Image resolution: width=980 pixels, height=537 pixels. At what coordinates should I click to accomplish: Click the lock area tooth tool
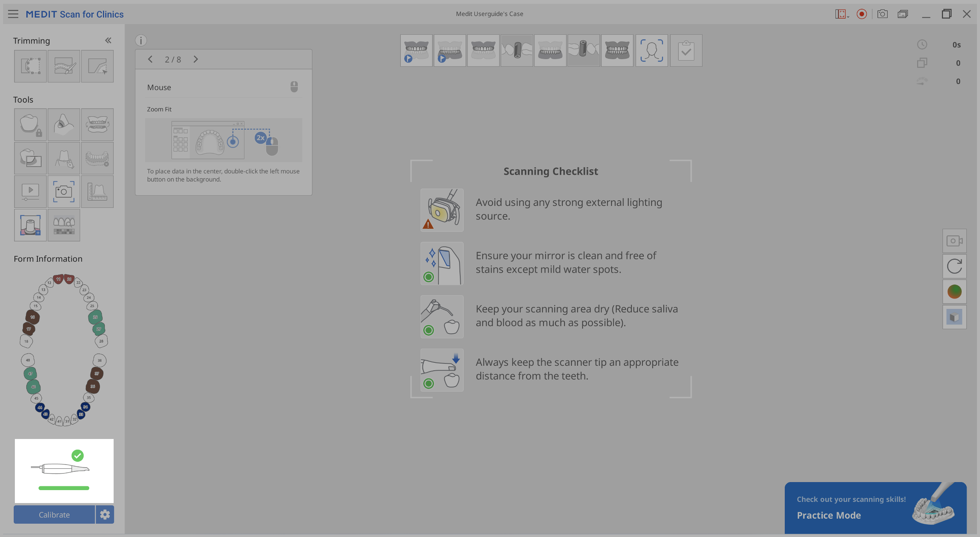(31, 125)
